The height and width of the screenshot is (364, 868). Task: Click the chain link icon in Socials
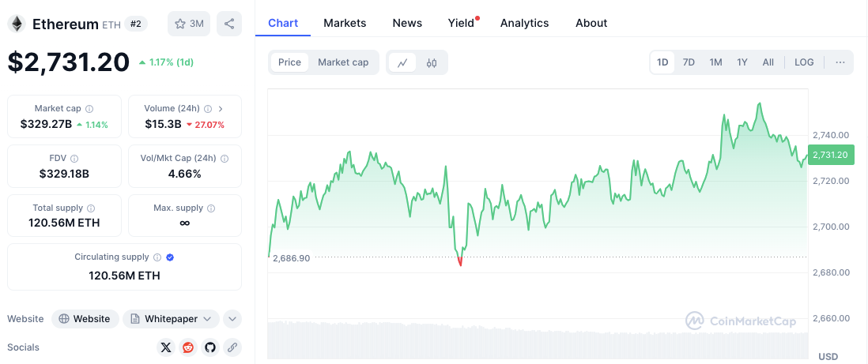tap(232, 347)
